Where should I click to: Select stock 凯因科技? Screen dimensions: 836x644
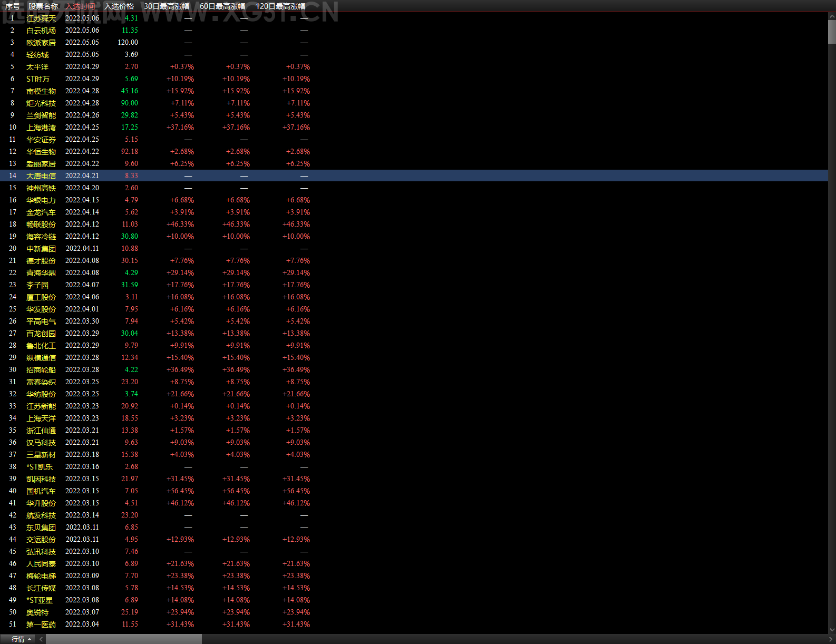(x=41, y=479)
